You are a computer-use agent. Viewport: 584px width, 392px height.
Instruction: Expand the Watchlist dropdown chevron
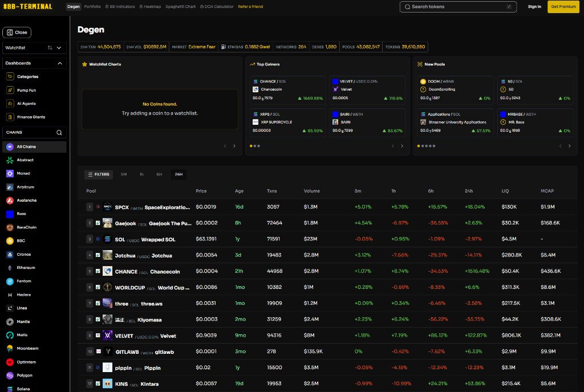pyautogui.click(x=59, y=48)
